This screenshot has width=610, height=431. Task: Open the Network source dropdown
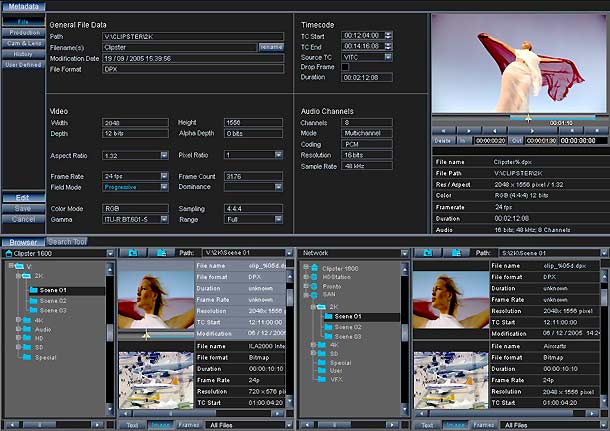pyautogui.click(x=405, y=253)
